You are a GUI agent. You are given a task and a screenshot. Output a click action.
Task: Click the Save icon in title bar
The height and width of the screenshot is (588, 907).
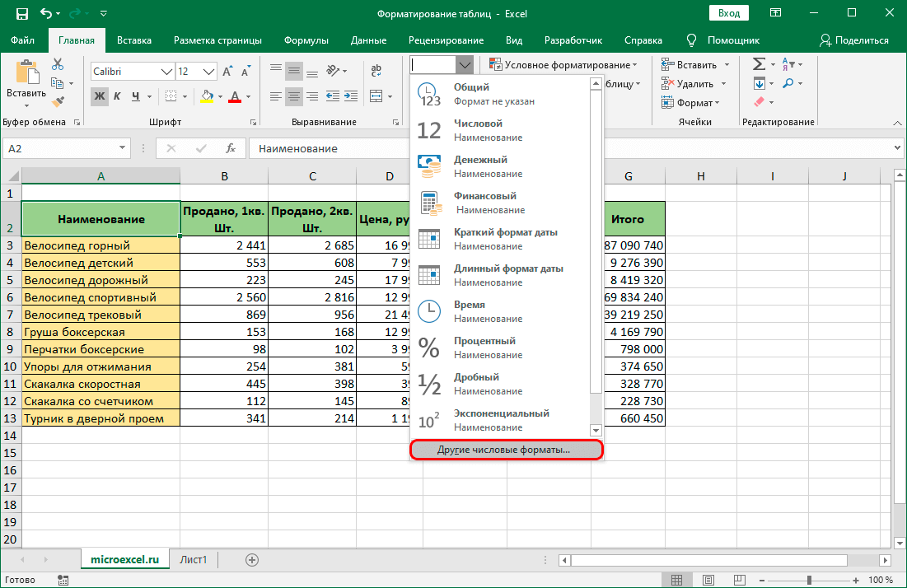[21, 13]
